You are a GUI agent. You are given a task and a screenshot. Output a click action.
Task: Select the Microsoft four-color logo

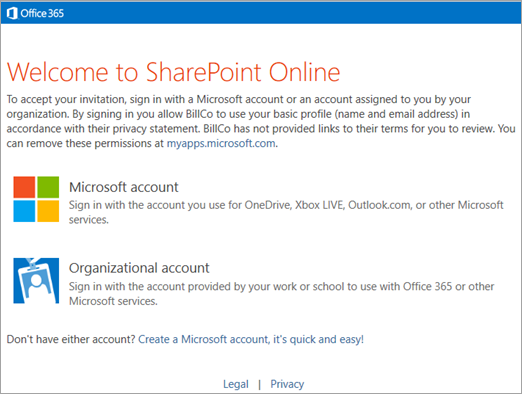coord(36,199)
